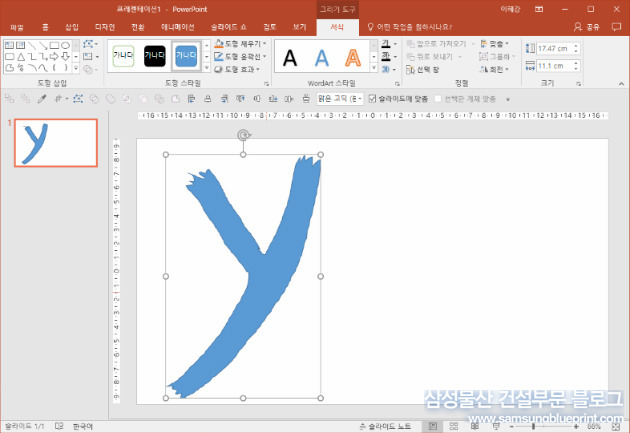Open comments pane icon at top right
The image size is (630, 433).
616,27
